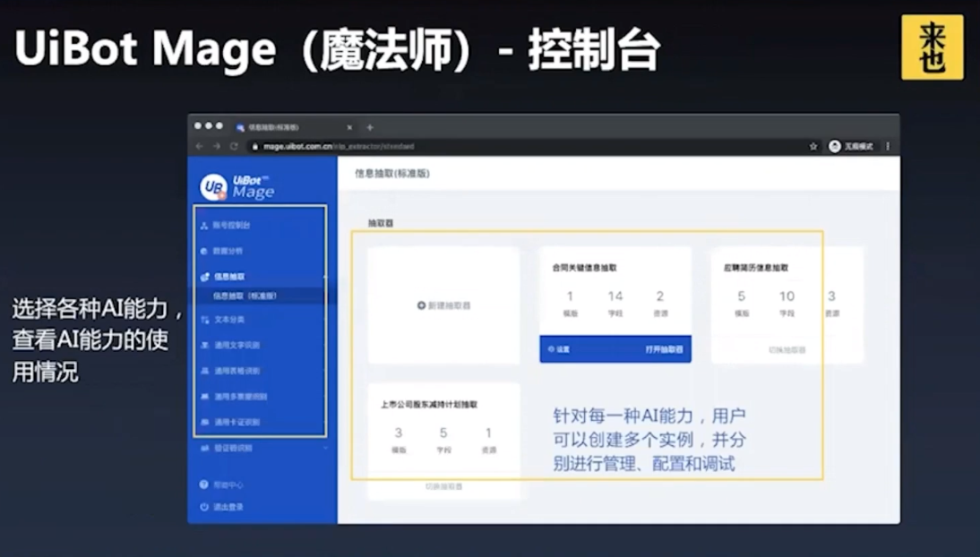Click the 合同关键信息抽取 card title
Viewport: 980px width, 557px height.
(x=584, y=268)
